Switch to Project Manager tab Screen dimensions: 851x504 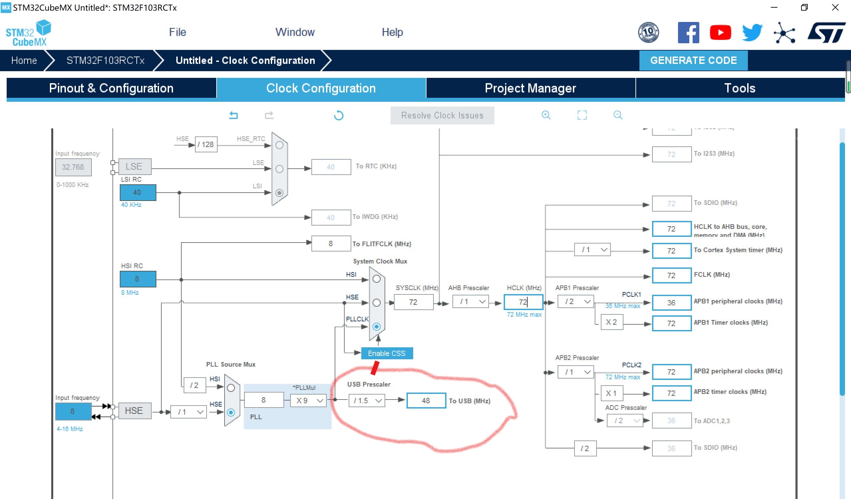click(x=530, y=88)
